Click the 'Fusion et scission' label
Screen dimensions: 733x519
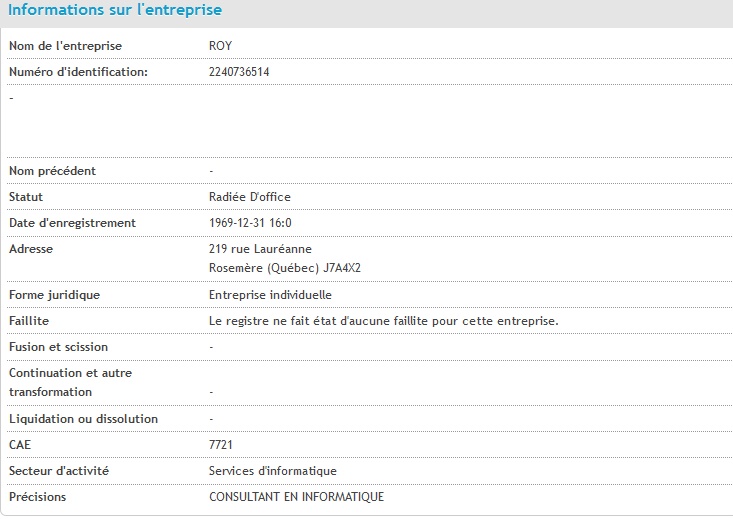point(58,347)
